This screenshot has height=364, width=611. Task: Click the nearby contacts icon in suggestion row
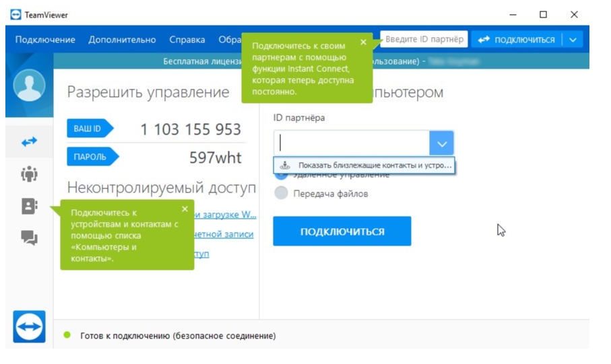(285, 165)
